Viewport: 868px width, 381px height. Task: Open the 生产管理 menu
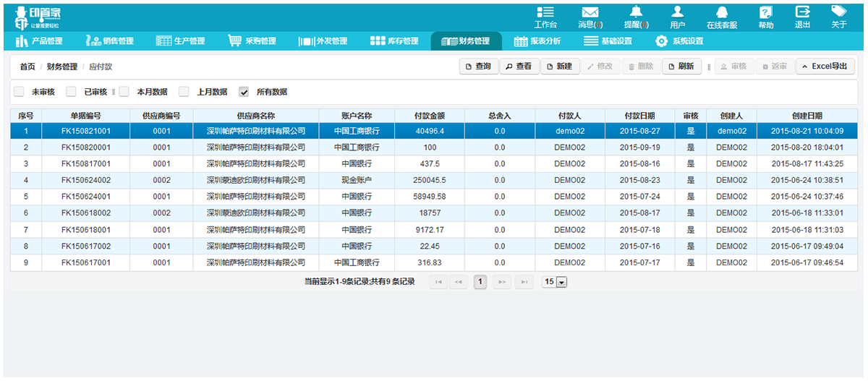tap(181, 41)
